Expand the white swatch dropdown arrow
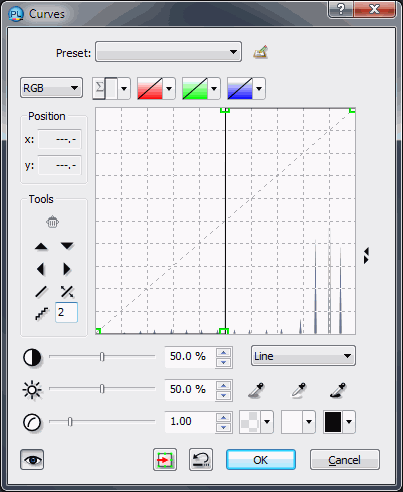This screenshot has width=403, height=492. (x=309, y=422)
